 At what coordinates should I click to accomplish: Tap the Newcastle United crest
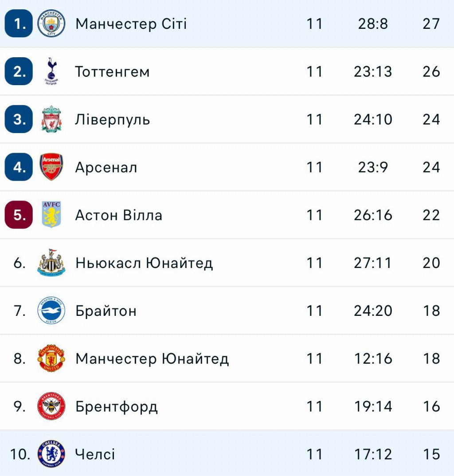(x=51, y=263)
